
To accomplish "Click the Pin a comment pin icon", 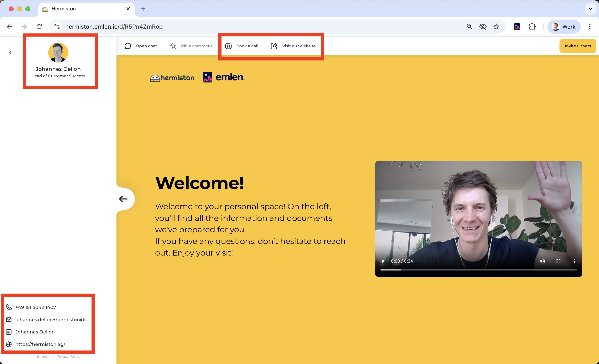I will click(x=173, y=46).
